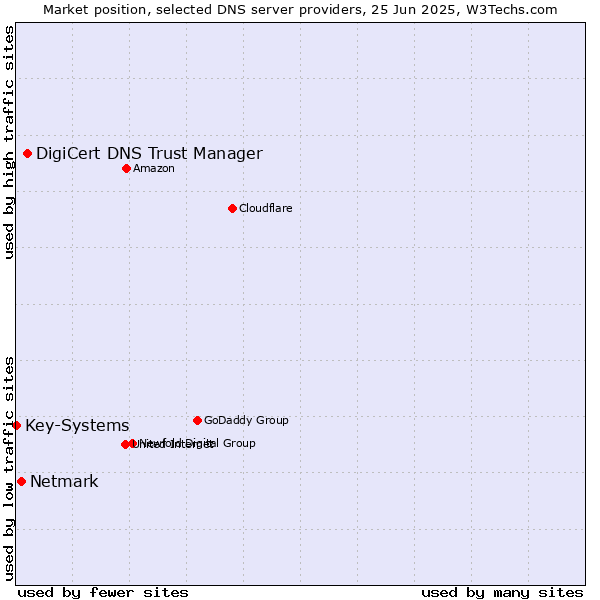Click the GoDaddy Group data point

(197, 421)
